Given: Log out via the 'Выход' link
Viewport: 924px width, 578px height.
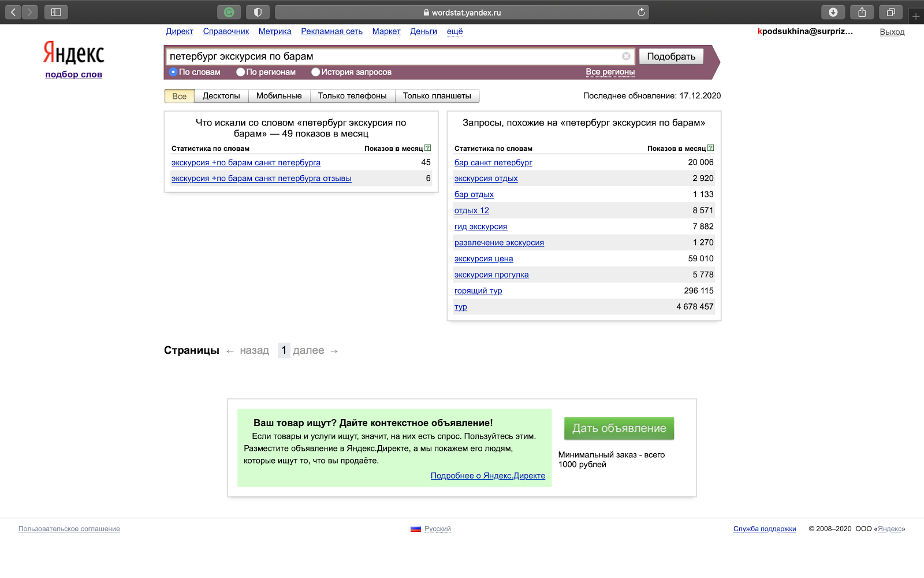Looking at the screenshot, I should [892, 32].
